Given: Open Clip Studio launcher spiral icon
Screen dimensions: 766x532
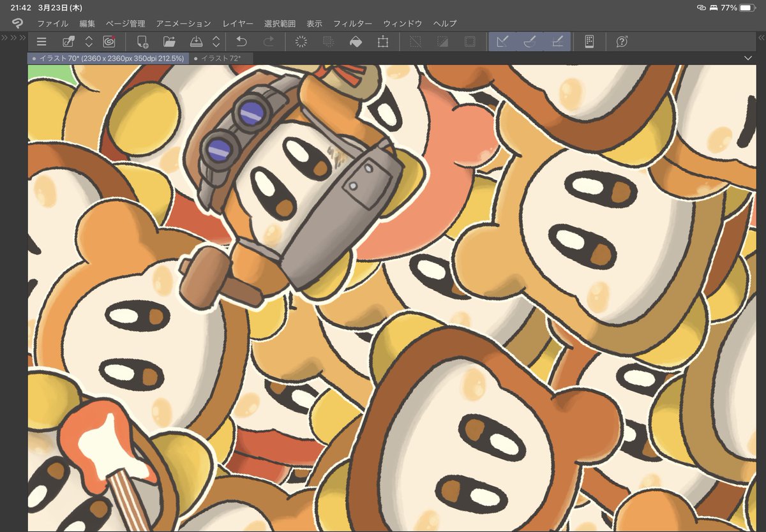Looking at the screenshot, I should coord(109,42).
